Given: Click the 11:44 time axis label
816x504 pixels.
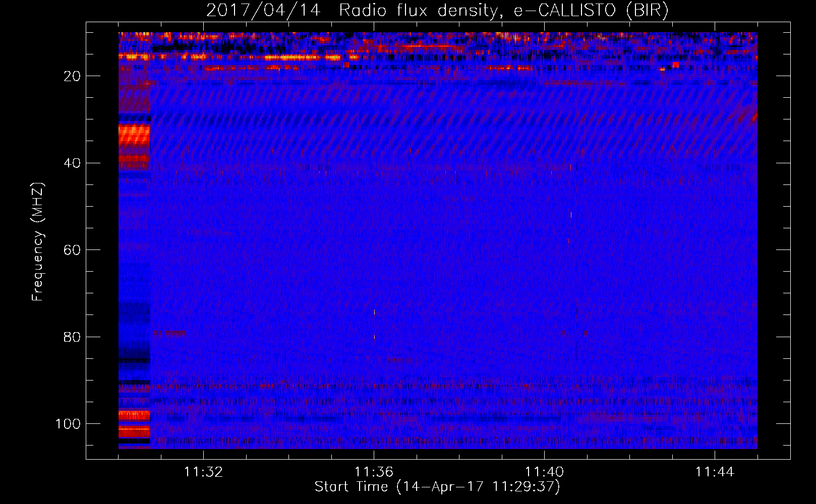Looking at the screenshot, I should (715, 472).
